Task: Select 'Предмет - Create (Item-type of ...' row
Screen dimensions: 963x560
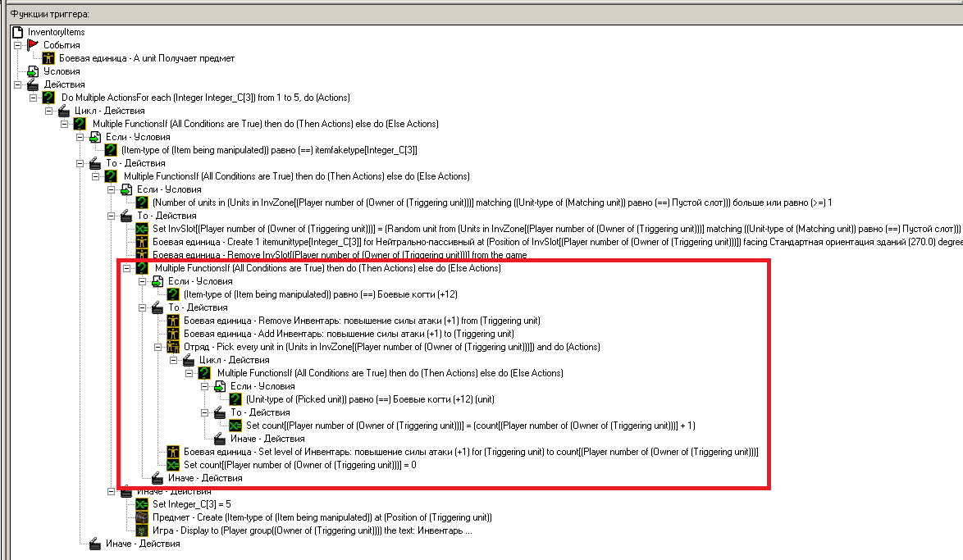Action: [322, 517]
